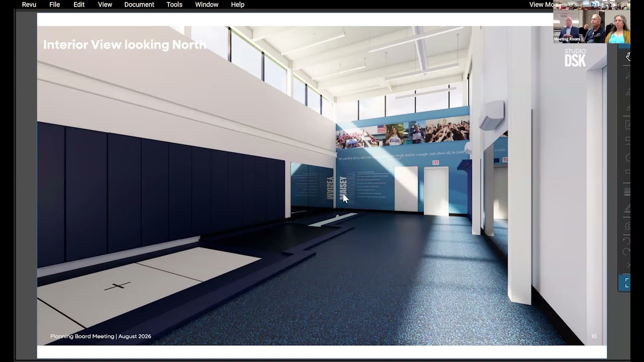Open the View menu
This screenshot has width=644, height=362.
click(105, 5)
